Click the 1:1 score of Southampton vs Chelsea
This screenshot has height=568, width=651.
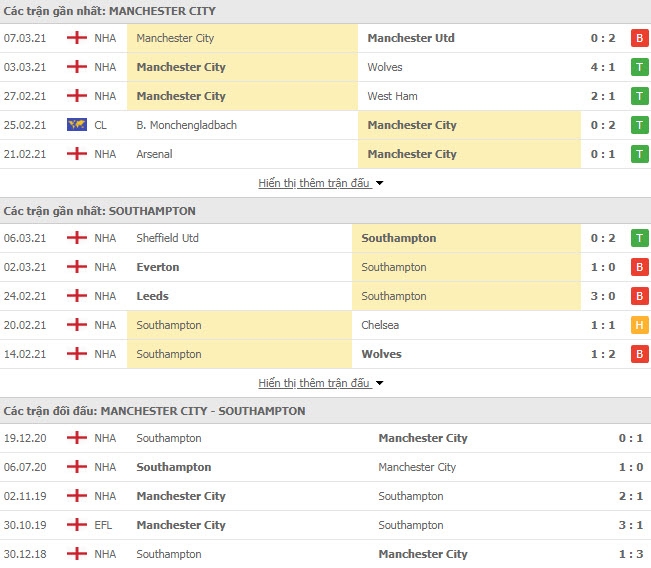pyautogui.click(x=603, y=325)
